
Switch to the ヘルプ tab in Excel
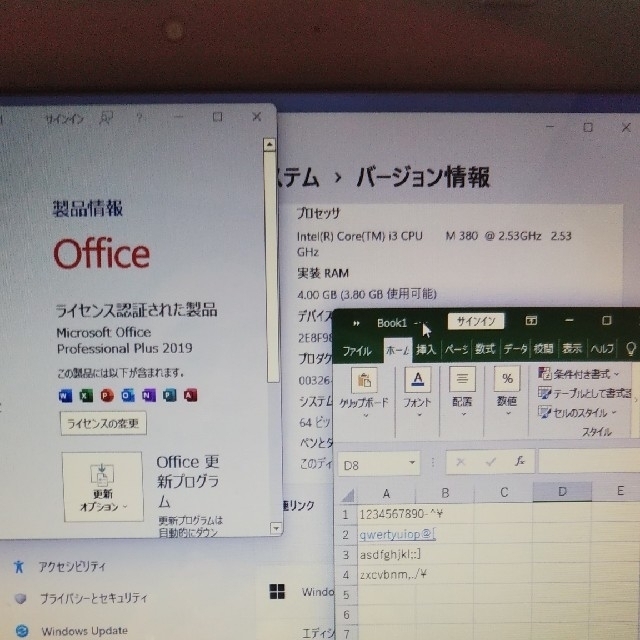602,349
